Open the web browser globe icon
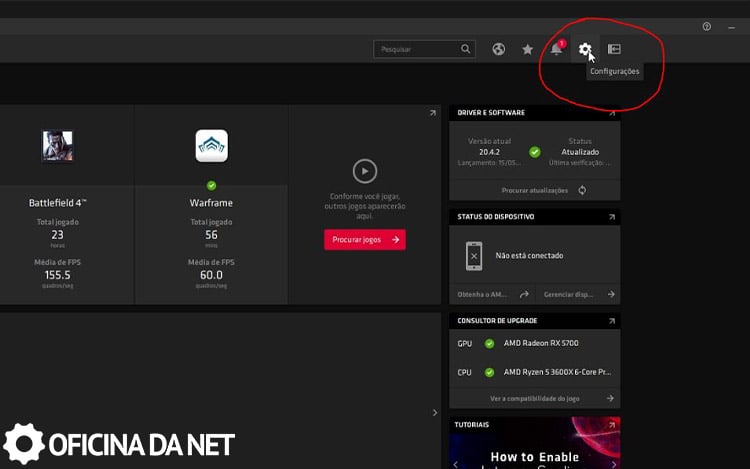This screenshot has width=750, height=469. pos(498,49)
